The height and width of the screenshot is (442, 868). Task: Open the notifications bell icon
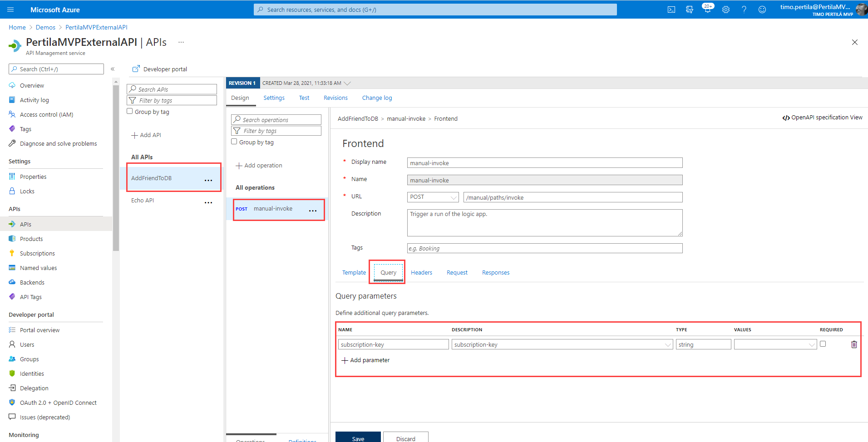(x=707, y=10)
